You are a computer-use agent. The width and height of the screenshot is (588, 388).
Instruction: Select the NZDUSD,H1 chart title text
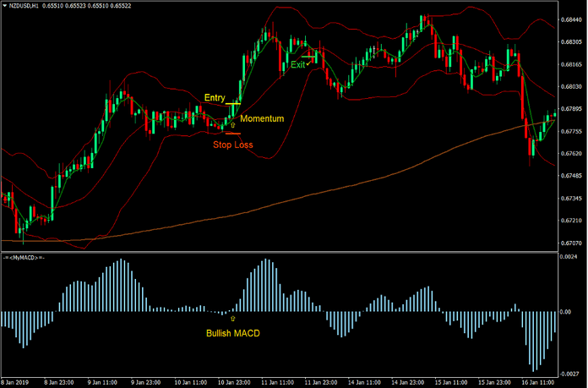tap(24, 6)
